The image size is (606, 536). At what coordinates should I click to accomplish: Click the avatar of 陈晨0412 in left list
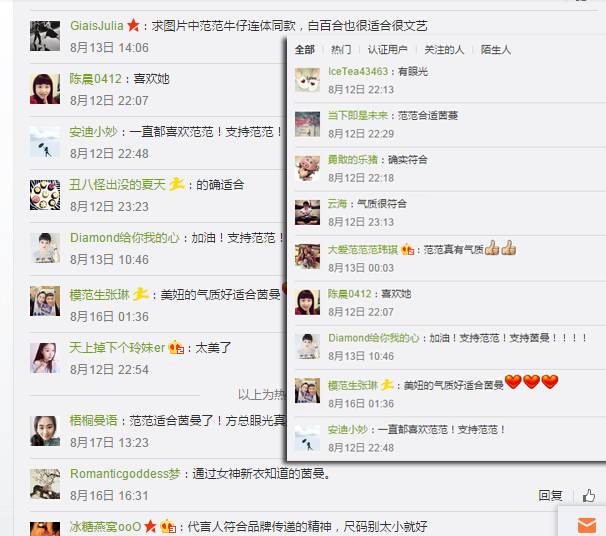pos(45,88)
